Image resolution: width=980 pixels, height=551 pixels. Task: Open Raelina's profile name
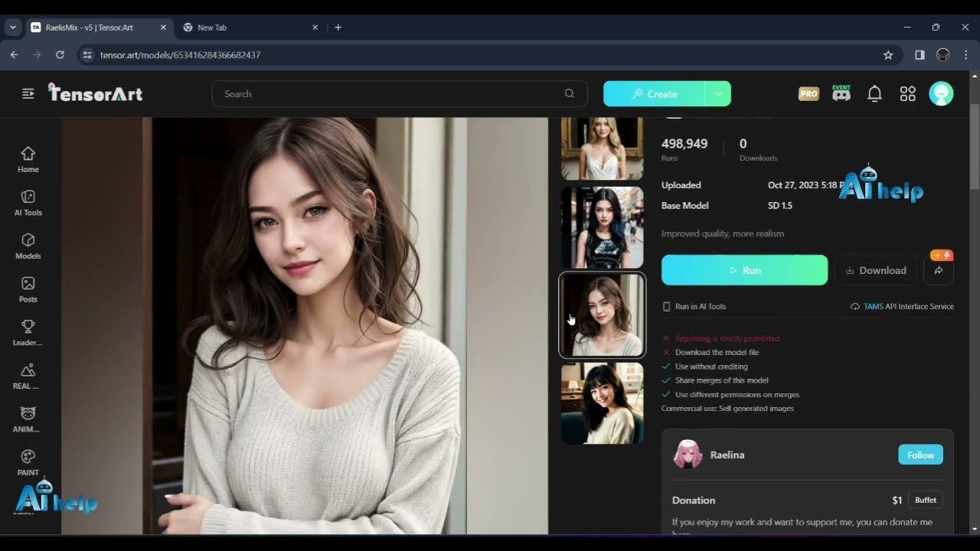(x=727, y=455)
